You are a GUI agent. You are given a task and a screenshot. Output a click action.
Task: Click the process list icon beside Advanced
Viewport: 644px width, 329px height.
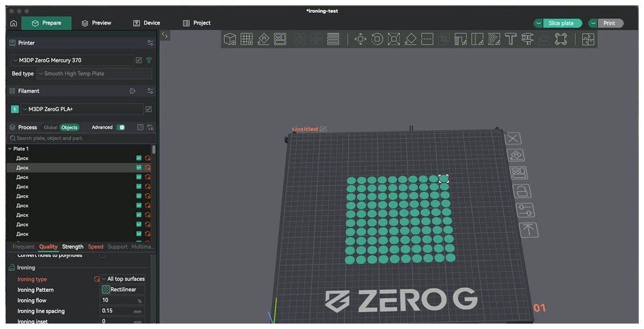[x=140, y=127]
